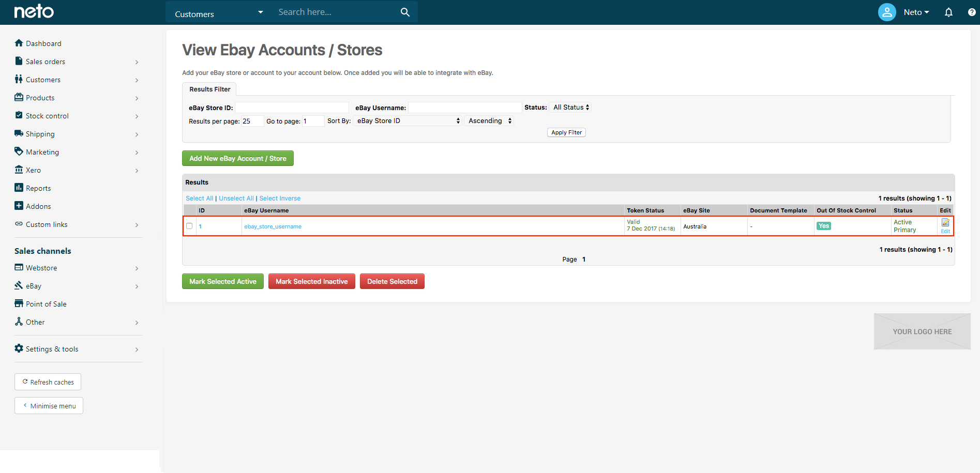Screen dimensions: 980x473
Task: Expand the Settings & tools chevron
Action: coord(137,349)
